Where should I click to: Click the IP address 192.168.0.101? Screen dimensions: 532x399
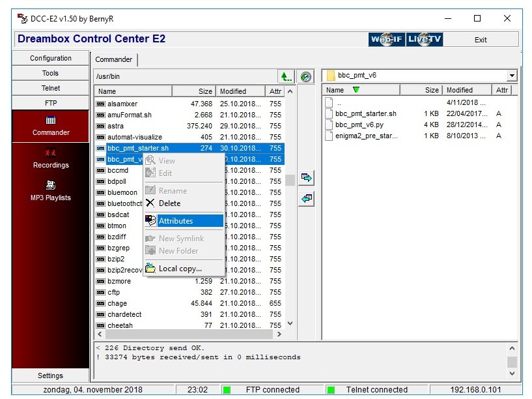coord(475,389)
